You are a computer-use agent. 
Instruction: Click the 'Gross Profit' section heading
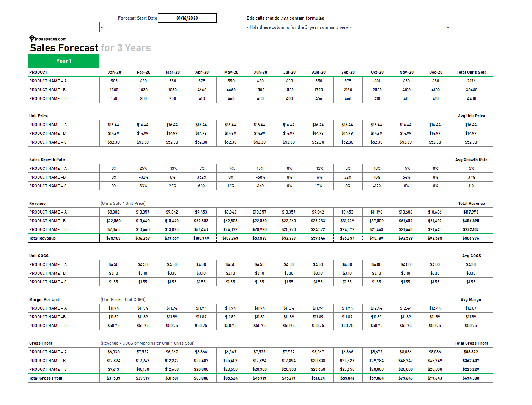[41, 343]
